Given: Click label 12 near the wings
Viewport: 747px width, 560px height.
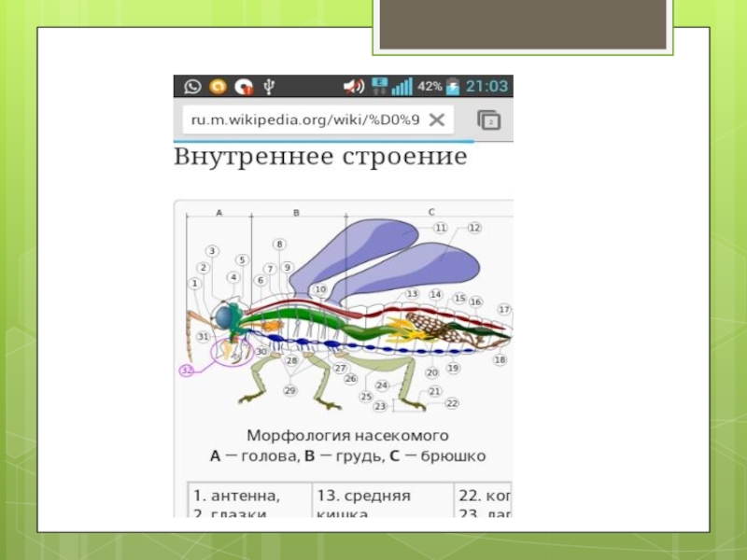Looking at the screenshot, I should [474, 228].
